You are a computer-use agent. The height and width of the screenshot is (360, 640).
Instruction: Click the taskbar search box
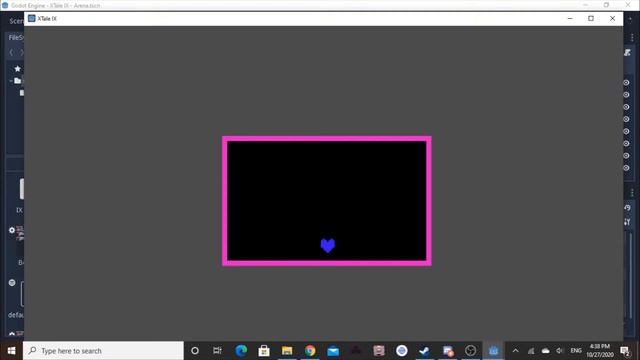(103, 351)
